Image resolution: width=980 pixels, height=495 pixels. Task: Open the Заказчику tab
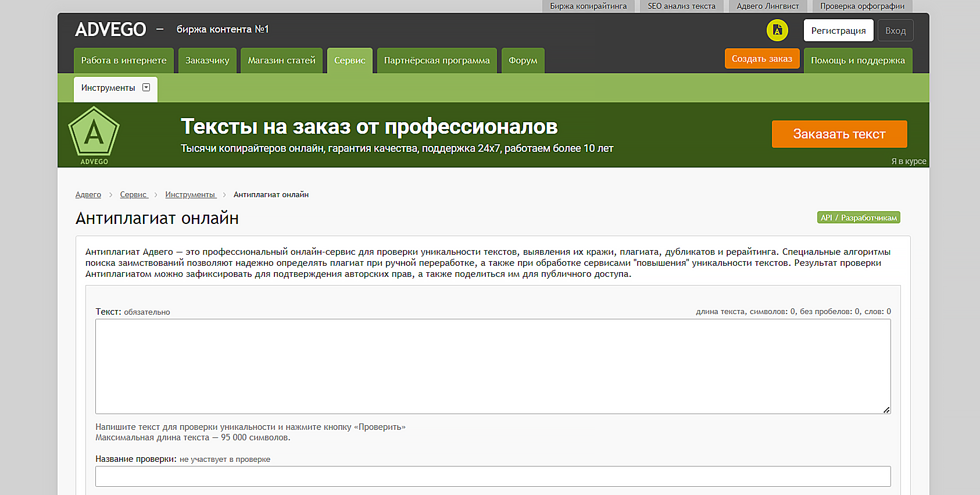pos(207,60)
